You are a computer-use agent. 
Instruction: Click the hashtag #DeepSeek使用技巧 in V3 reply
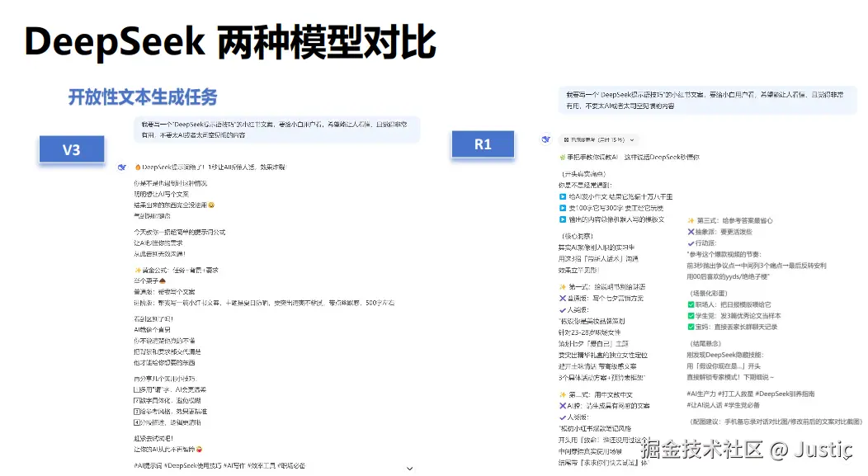pyautogui.click(x=194, y=466)
